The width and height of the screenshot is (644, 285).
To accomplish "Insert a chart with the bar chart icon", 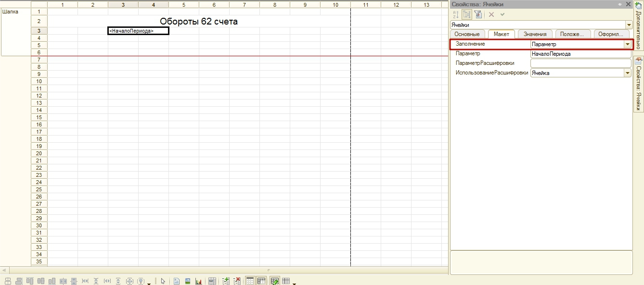I will coord(198,281).
